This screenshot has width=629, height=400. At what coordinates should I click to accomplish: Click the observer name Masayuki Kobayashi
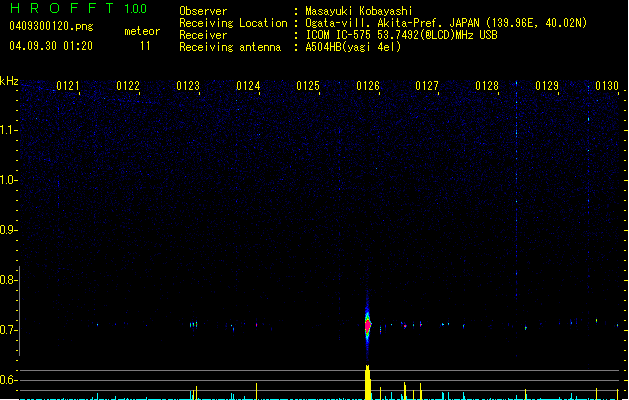[359, 11]
